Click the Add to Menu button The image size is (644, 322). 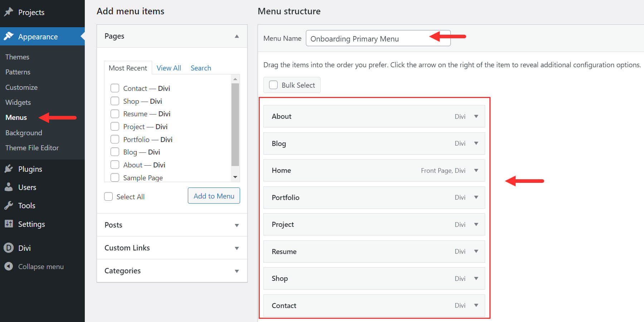[x=214, y=196]
